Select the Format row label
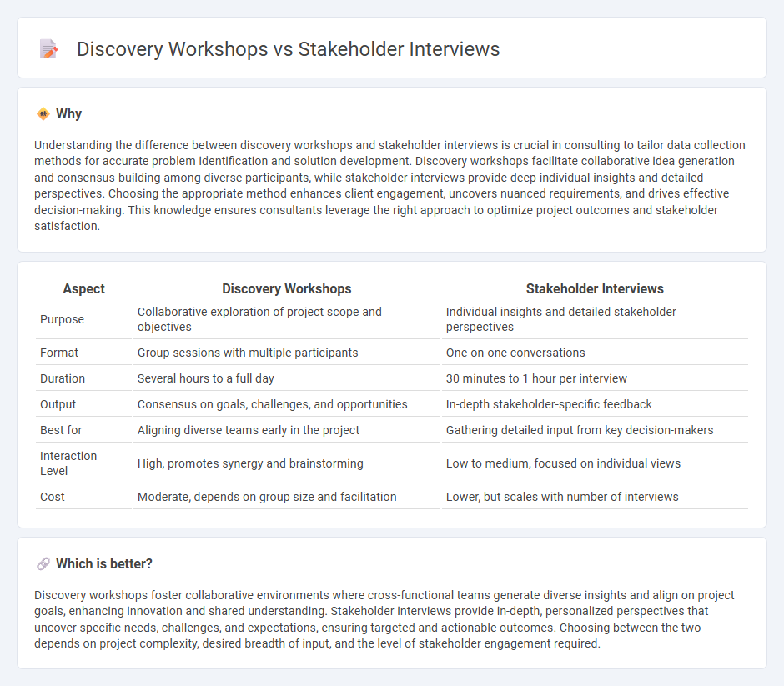This screenshot has width=784, height=686. pos(59,353)
